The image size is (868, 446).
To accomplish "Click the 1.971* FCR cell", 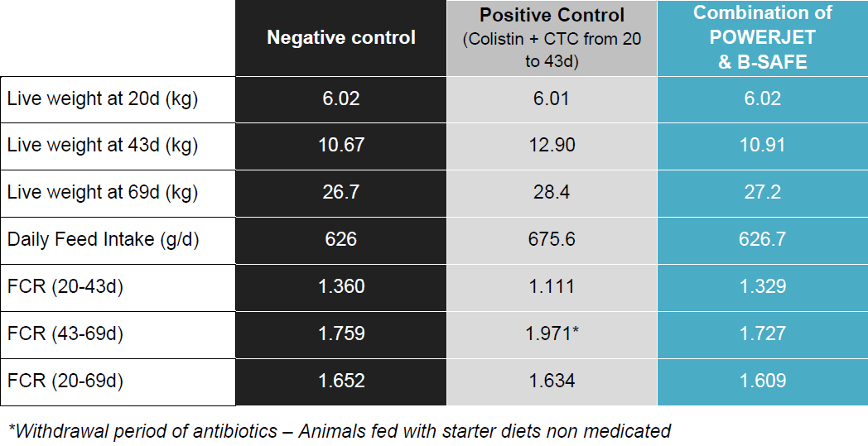I will (552, 334).
